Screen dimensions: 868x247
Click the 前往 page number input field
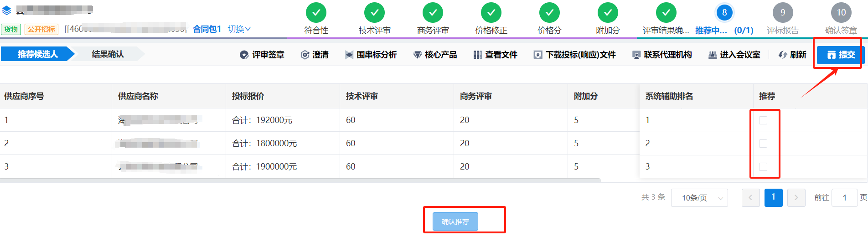[845, 198]
